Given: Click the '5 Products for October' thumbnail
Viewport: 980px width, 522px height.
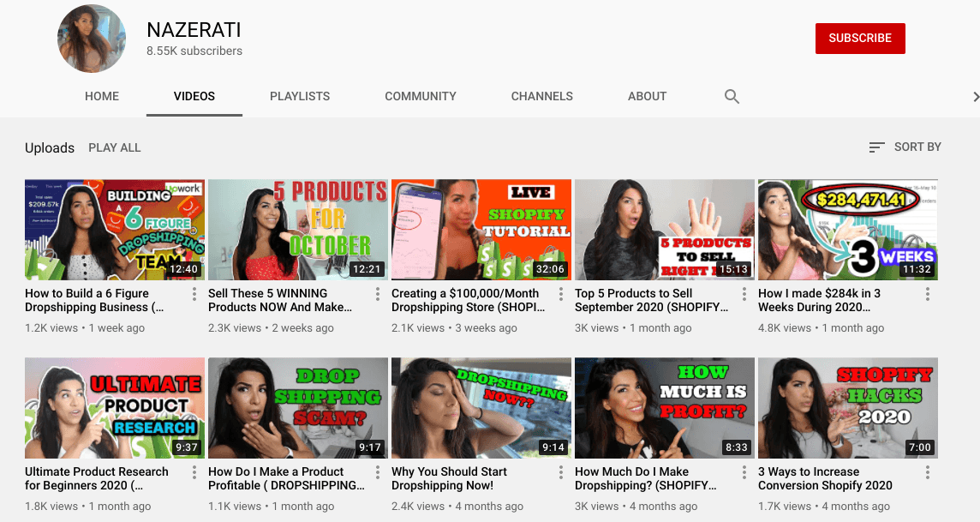Looking at the screenshot, I should tap(298, 230).
